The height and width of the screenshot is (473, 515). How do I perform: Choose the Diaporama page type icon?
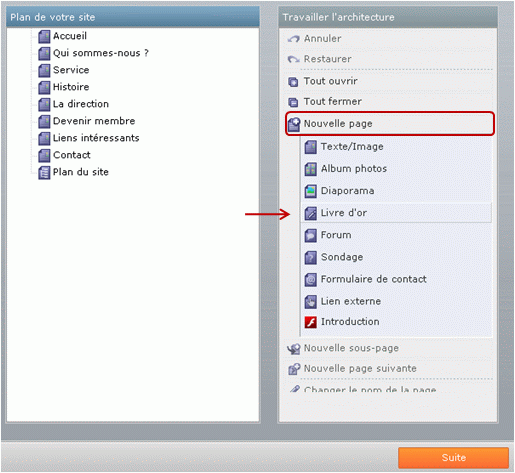(x=311, y=191)
